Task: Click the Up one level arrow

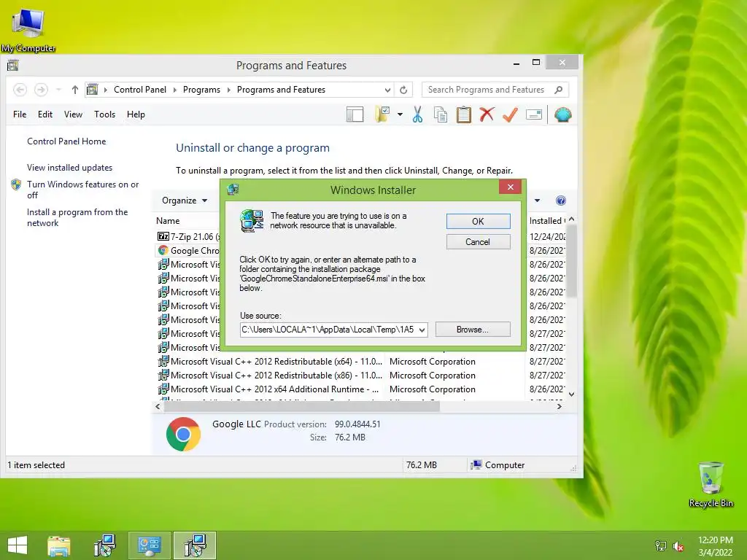Action: pyautogui.click(x=75, y=90)
